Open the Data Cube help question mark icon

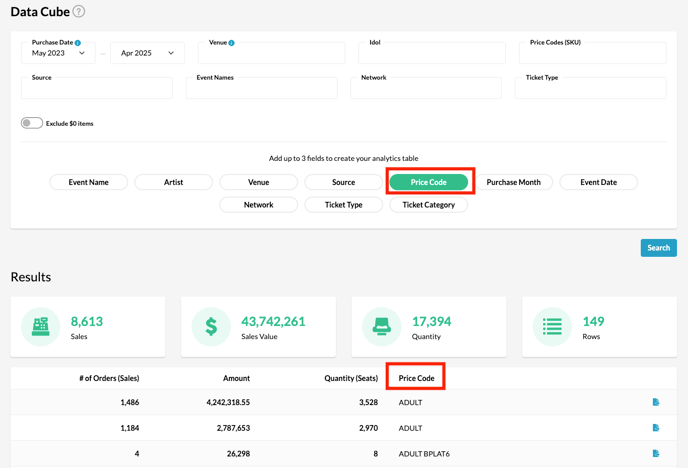click(79, 11)
